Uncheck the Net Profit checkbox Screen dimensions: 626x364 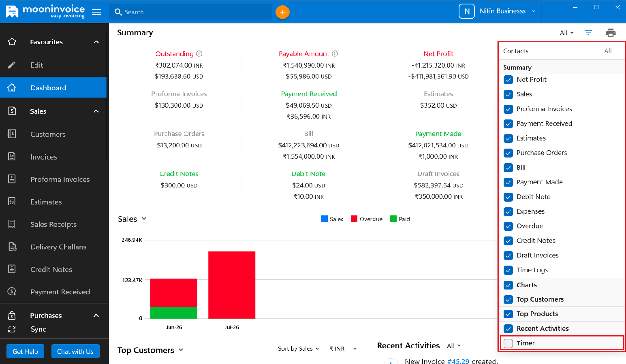click(508, 80)
